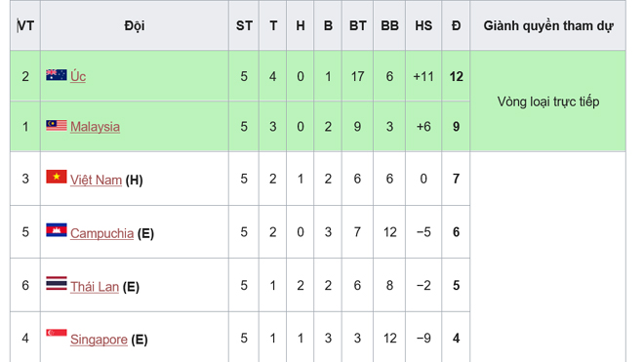Select the Vòng loại trực tiếp cell
This screenshot has width=644, height=362.
(548, 101)
